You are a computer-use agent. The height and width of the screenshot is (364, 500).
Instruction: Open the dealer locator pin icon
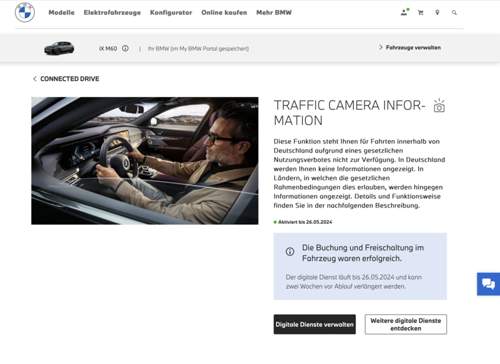(x=437, y=13)
